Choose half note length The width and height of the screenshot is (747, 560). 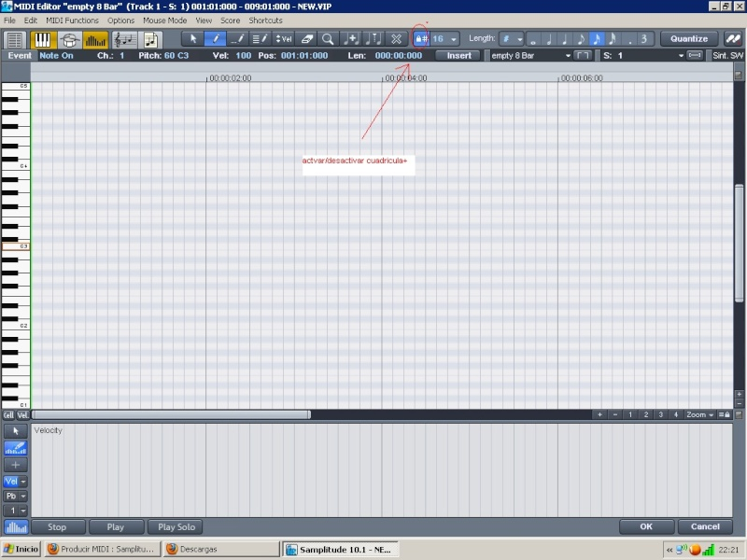549,39
